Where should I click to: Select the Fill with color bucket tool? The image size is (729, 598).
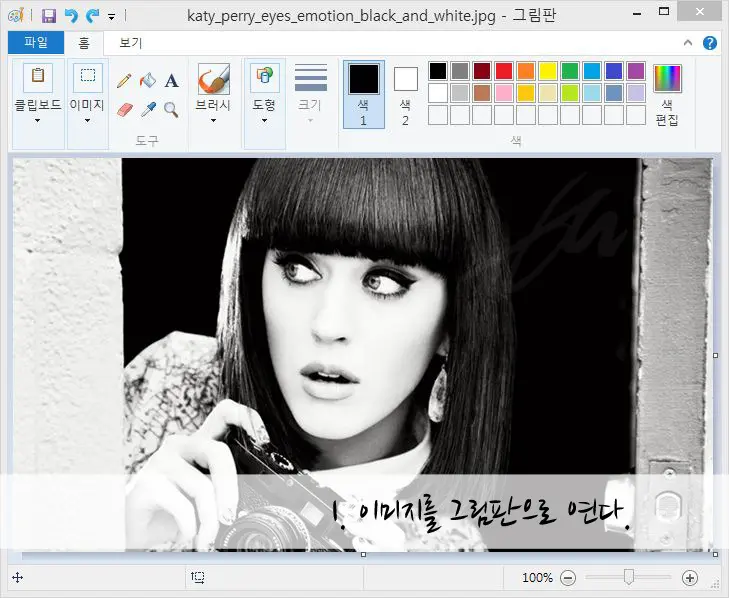pos(148,80)
